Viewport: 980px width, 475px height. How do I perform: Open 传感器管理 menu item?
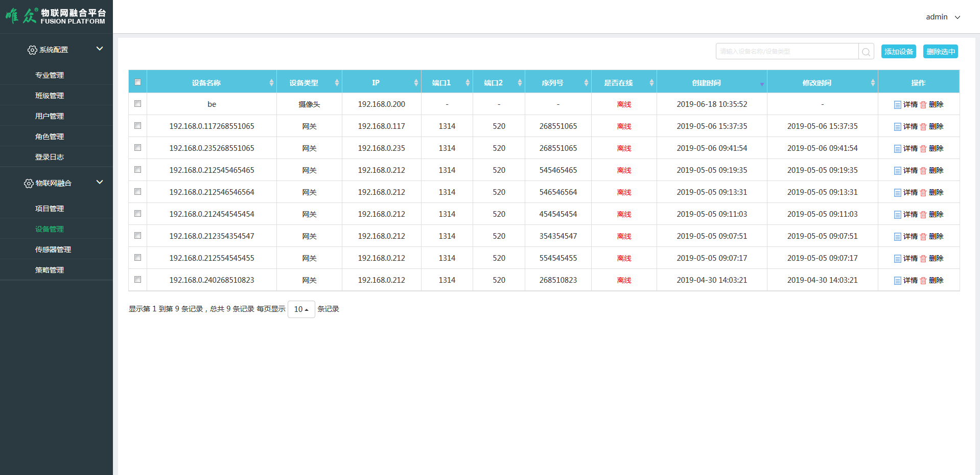53,250
